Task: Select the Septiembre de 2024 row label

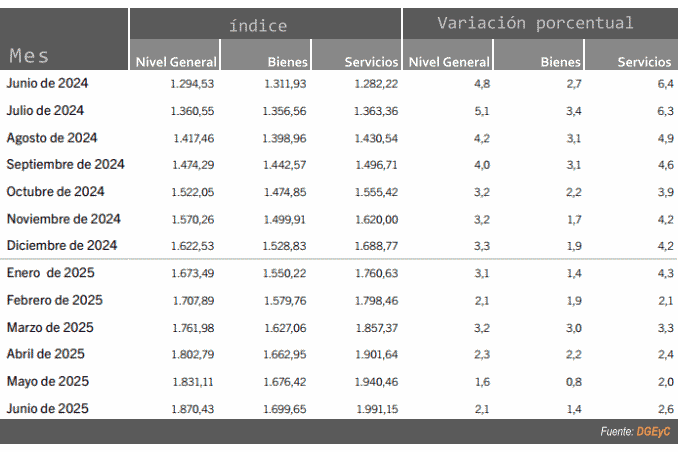Action: 65,164
